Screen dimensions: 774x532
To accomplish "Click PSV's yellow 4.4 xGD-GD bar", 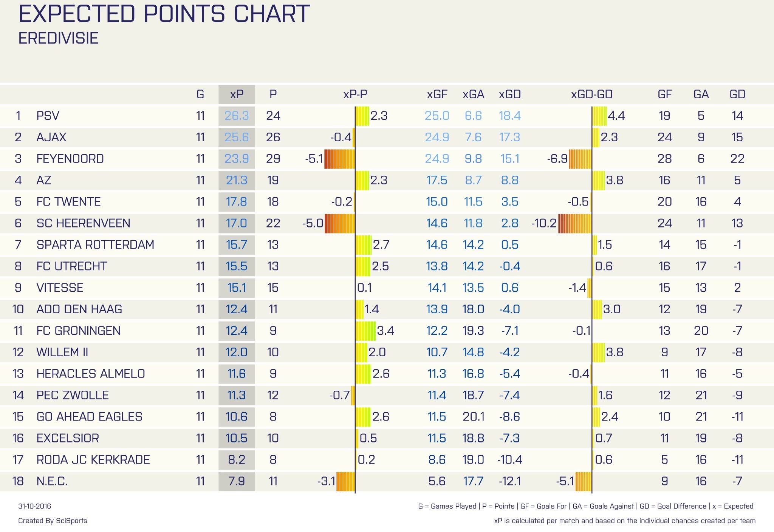I will [599, 116].
